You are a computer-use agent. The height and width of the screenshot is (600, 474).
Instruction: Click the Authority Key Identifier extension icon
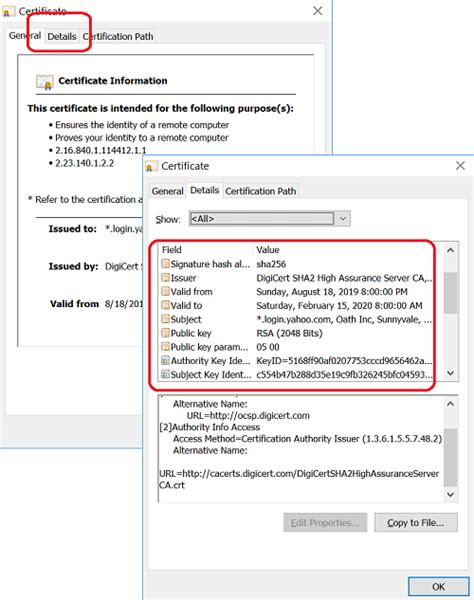(x=165, y=360)
